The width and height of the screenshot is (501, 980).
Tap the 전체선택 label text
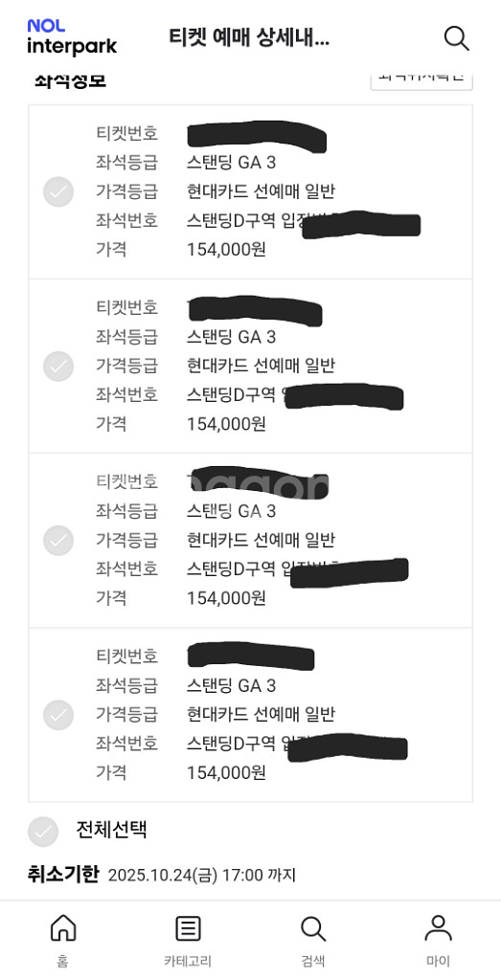pyautogui.click(x=111, y=830)
